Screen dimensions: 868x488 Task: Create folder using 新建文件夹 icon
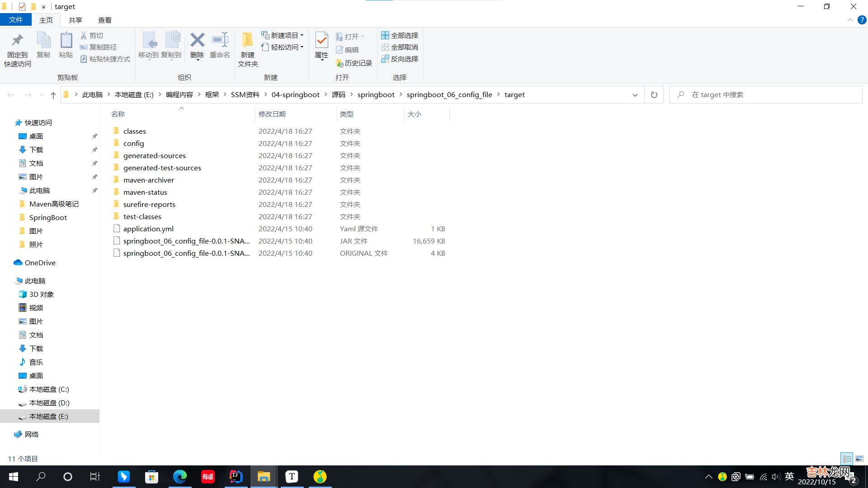247,47
